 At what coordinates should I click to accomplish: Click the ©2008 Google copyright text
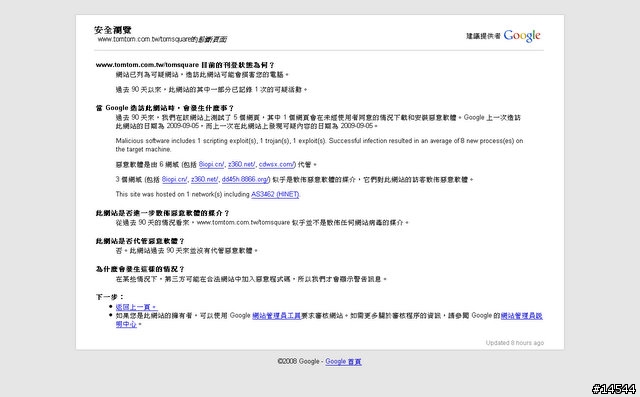[x=298, y=362]
